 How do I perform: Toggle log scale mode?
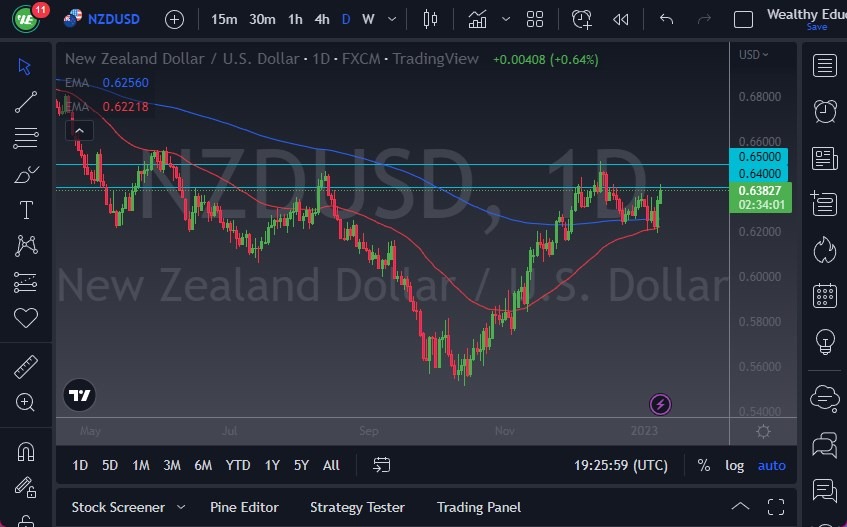tap(734, 465)
